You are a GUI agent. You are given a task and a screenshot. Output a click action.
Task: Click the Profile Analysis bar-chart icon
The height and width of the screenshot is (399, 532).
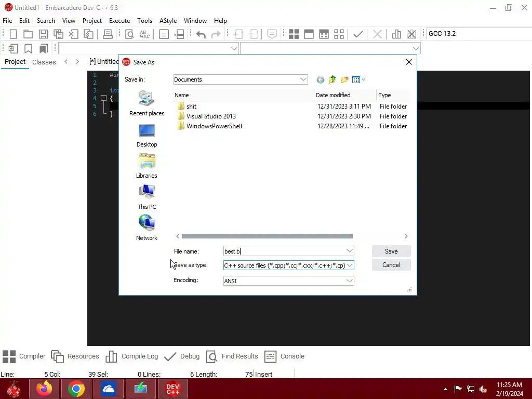click(x=396, y=34)
